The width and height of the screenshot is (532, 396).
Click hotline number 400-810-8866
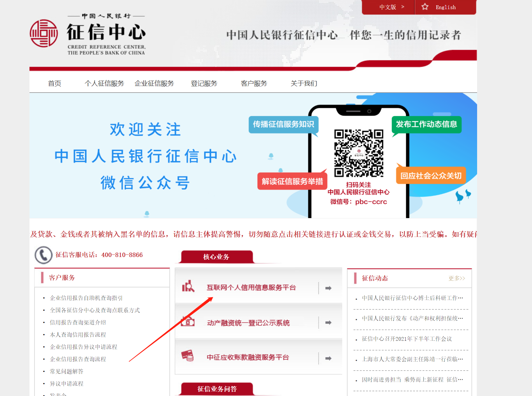tap(122, 255)
